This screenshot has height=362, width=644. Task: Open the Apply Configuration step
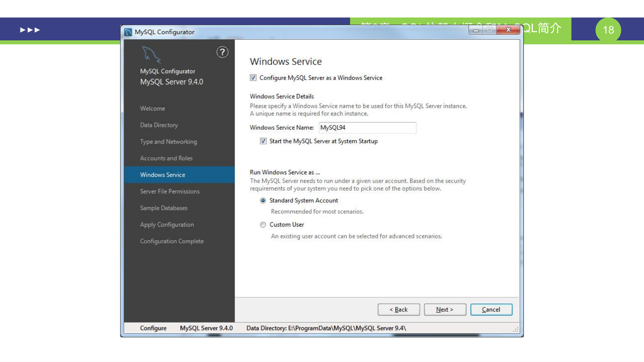pyautogui.click(x=167, y=224)
